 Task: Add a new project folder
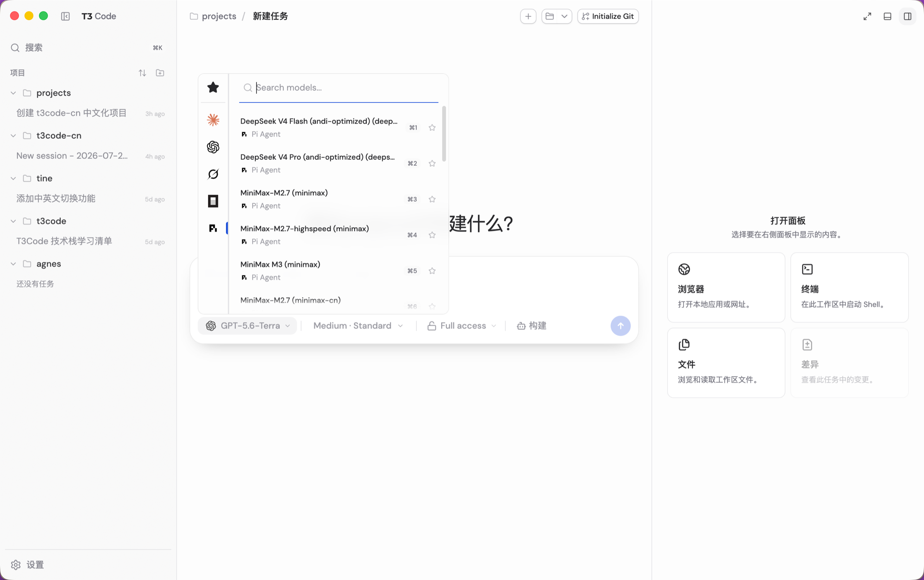160,73
